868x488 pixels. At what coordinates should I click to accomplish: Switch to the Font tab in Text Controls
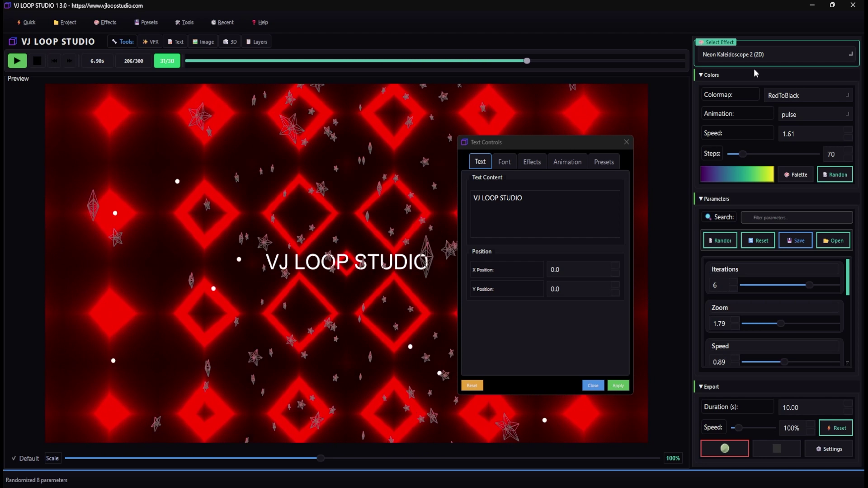[x=504, y=161]
